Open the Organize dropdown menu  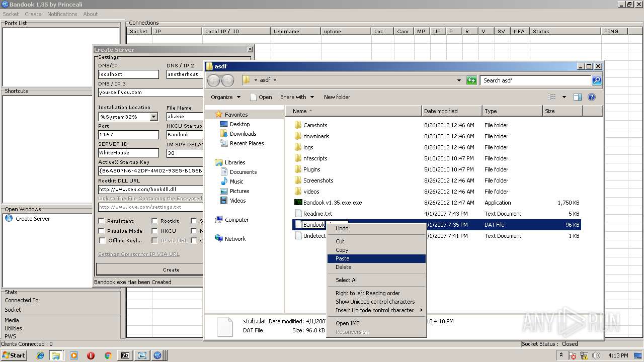(225, 97)
